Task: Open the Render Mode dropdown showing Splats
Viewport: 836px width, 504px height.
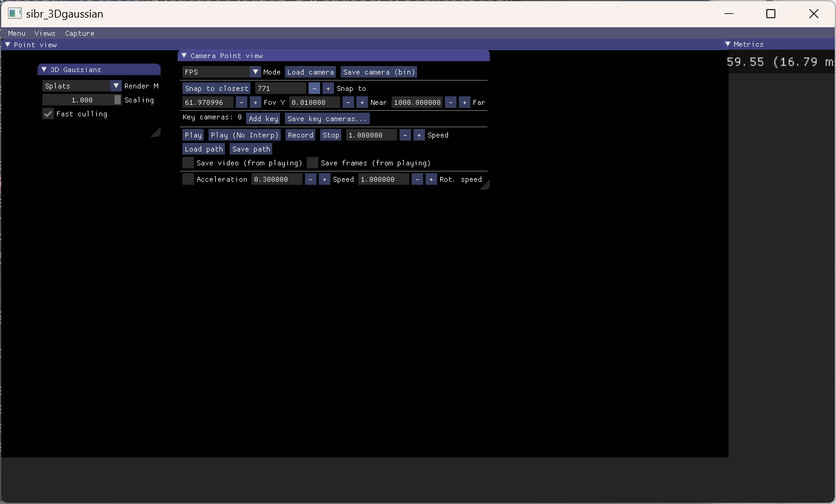Action: [116, 85]
